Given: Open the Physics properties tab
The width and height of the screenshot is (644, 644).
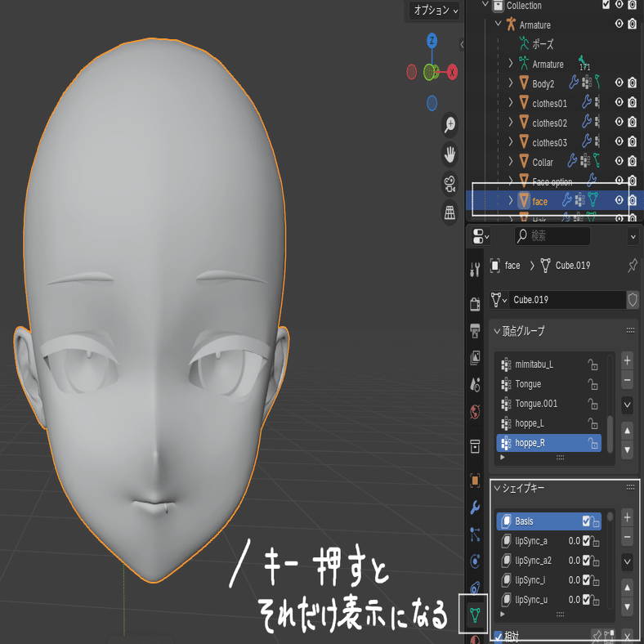Looking at the screenshot, I should click(475, 561).
